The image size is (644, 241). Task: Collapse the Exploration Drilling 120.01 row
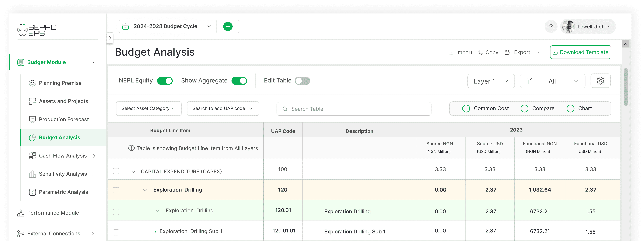157,211
